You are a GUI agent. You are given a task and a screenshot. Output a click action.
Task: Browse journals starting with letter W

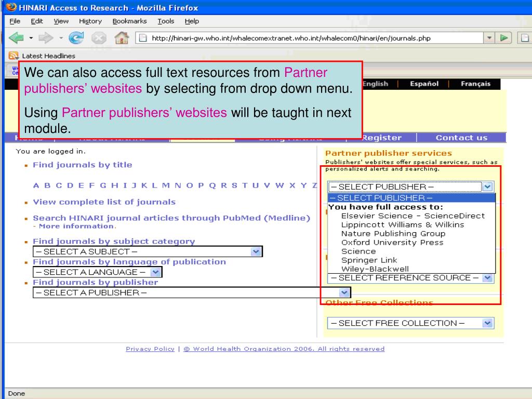(280, 185)
